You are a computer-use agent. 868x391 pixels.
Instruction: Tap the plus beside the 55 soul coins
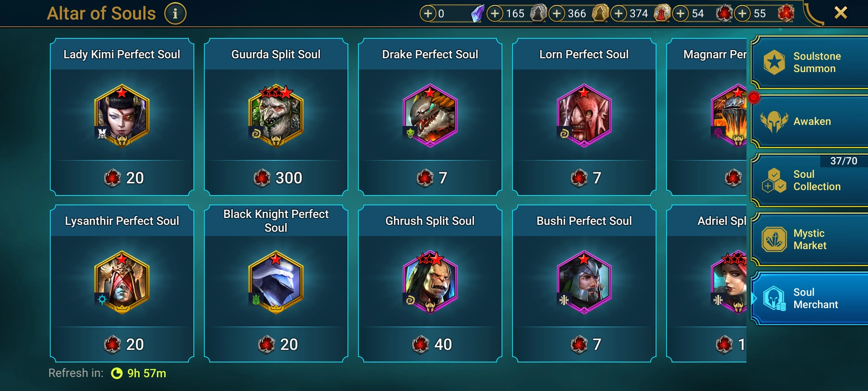point(743,14)
